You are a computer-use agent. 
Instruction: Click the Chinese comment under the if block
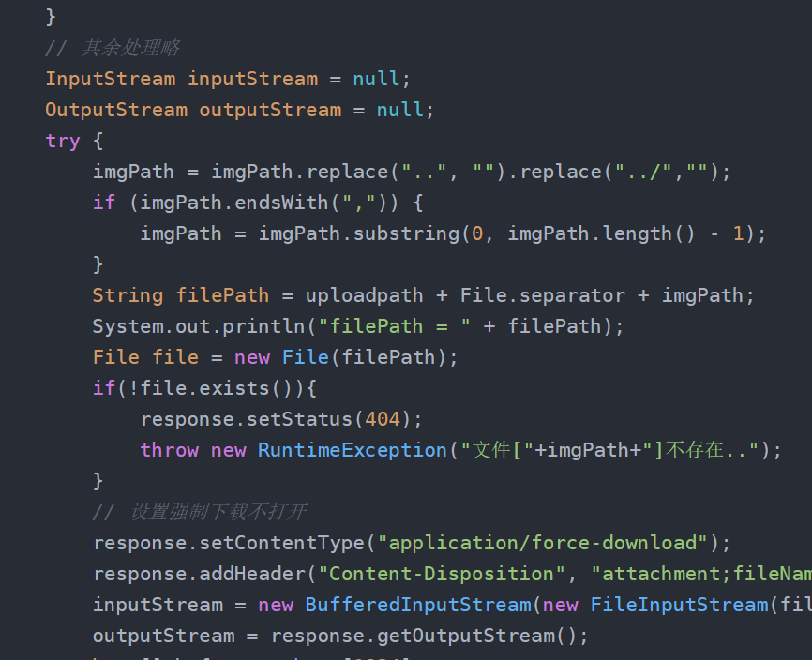pos(200,512)
